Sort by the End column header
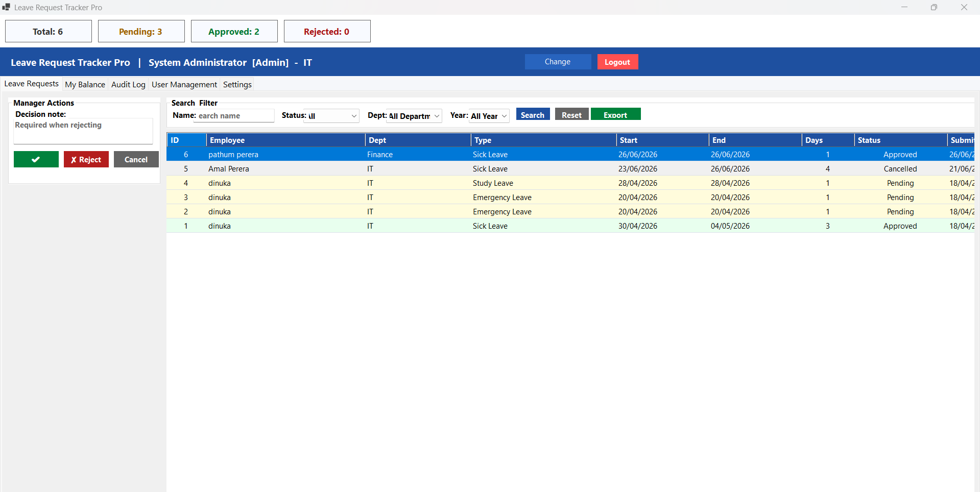This screenshot has height=492, width=980. (755, 140)
